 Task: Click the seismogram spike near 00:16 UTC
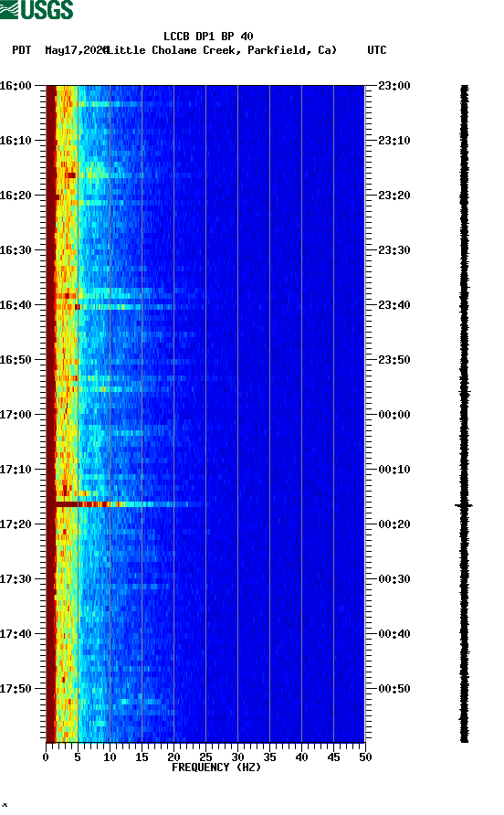tap(464, 505)
